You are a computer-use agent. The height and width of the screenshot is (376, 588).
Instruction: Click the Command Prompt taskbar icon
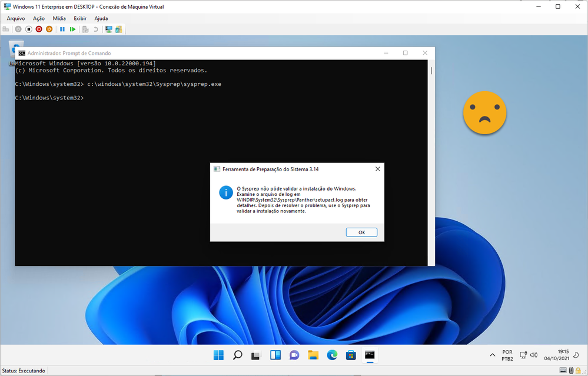click(x=370, y=355)
